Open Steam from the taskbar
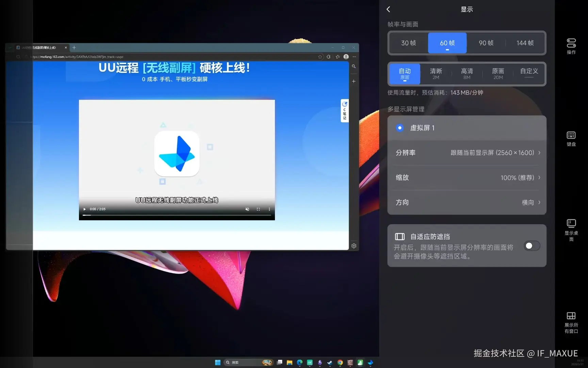Image resolution: width=588 pixels, height=368 pixels. click(x=330, y=363)
